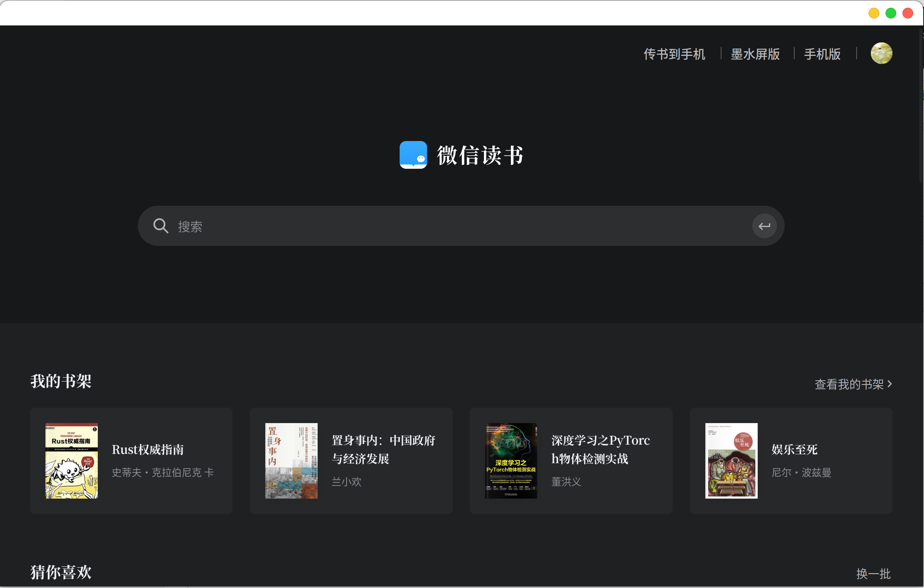Open the Rust权威指南 book cover
This screenshot has height=588, width=924.
click(x=72, y=461)
